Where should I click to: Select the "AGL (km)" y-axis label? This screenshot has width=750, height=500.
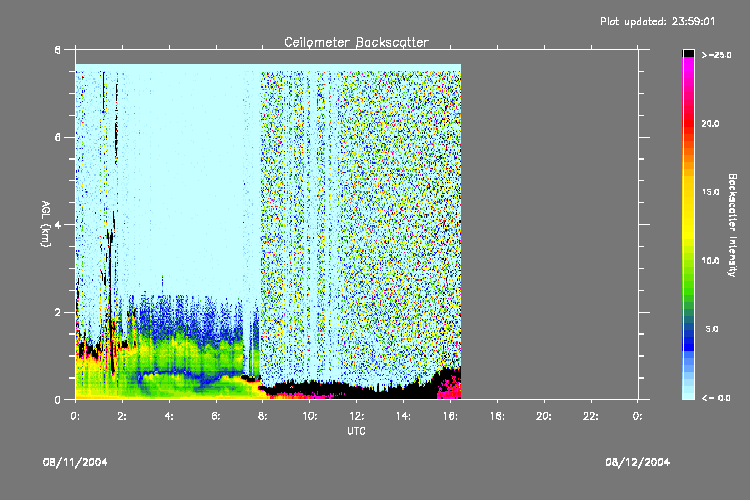pyautogui.click(x=45, y=224)
